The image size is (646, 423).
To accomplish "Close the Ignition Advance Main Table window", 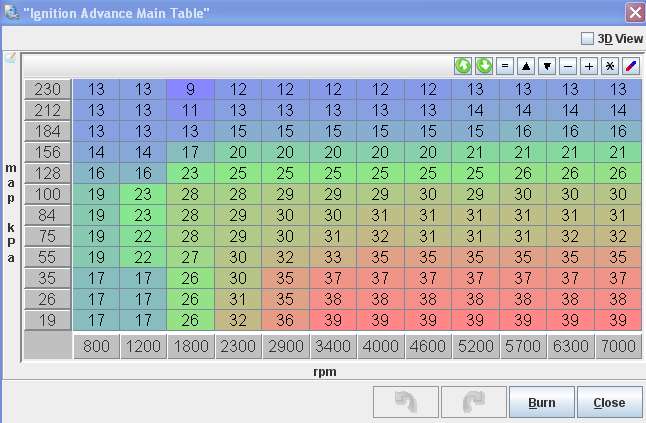I will [635, 12].
